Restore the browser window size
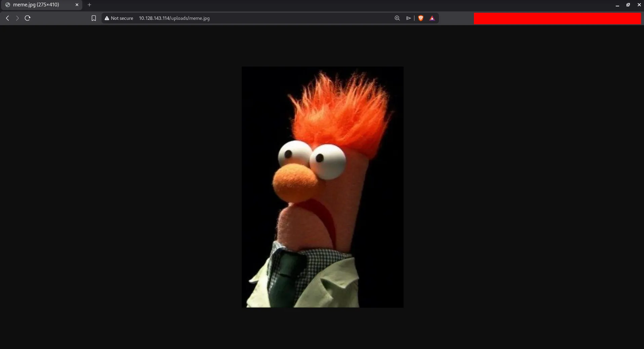 pyautogui.click(x=628, y=5)
